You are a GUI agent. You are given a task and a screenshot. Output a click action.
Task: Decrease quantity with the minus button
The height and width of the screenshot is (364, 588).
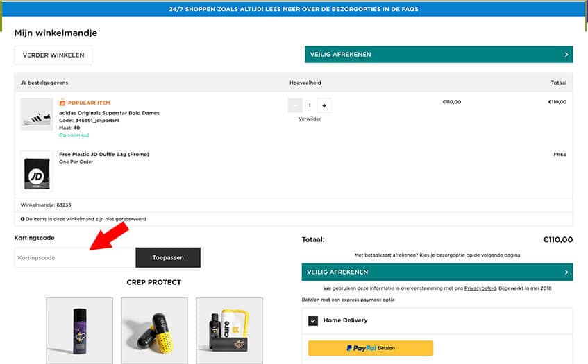click(295, 105)
